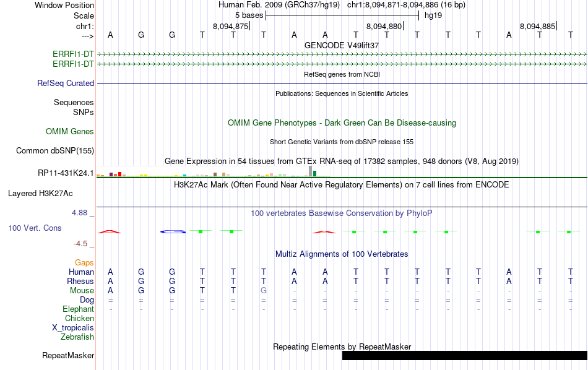This screenshot has width=588, height=370.
Task: Click the OMIM Genes track label
Action: (x=70, y=132)
